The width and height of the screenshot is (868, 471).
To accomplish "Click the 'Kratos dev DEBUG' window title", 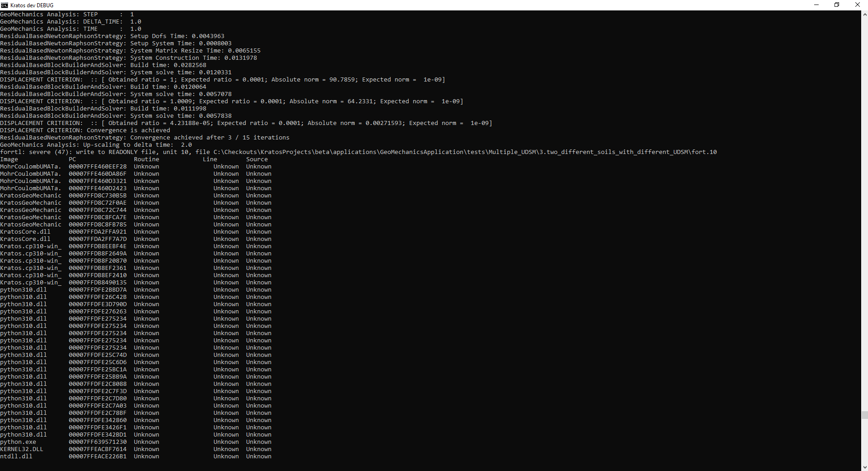I will pyautogui.click(x=32, y=5).
